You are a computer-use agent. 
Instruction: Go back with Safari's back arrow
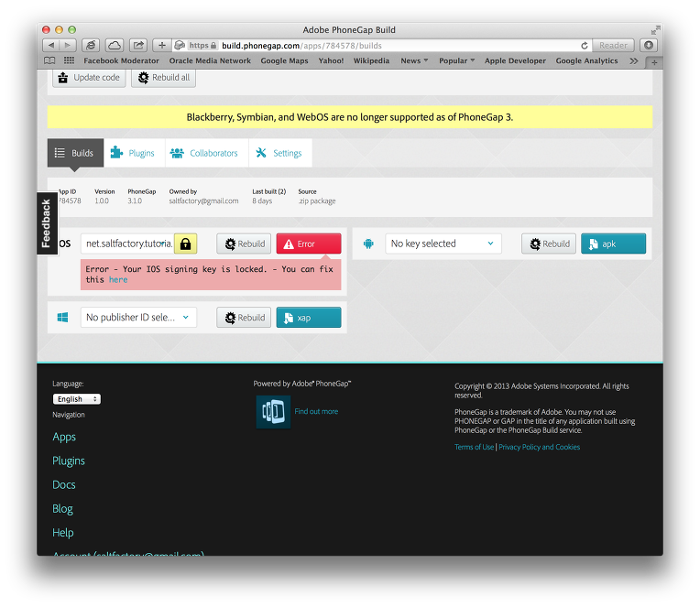click(51, 45)
